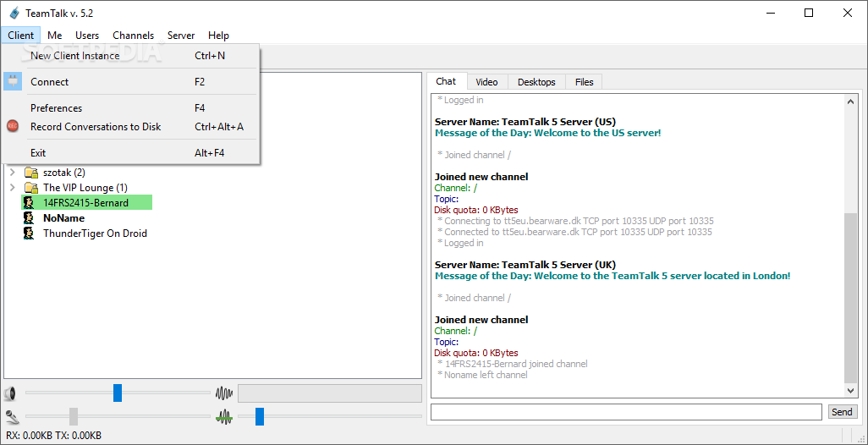Click The VIP Lounge folder icon

coord(31,188)
